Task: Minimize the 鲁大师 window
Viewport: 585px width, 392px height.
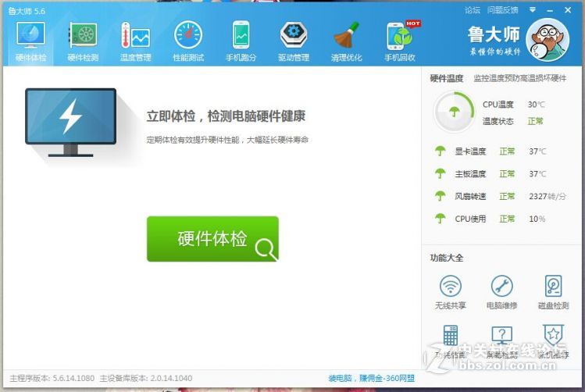Action: [550, 10]
